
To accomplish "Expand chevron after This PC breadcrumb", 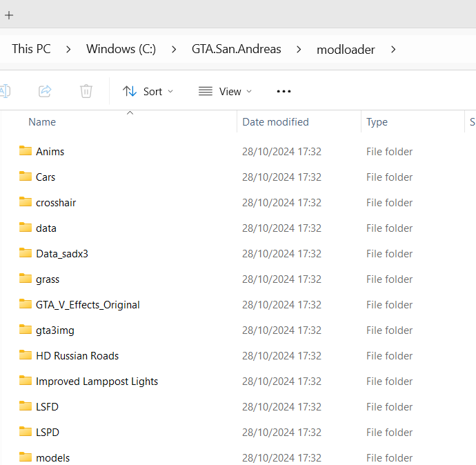I will (x=68, y=50).
